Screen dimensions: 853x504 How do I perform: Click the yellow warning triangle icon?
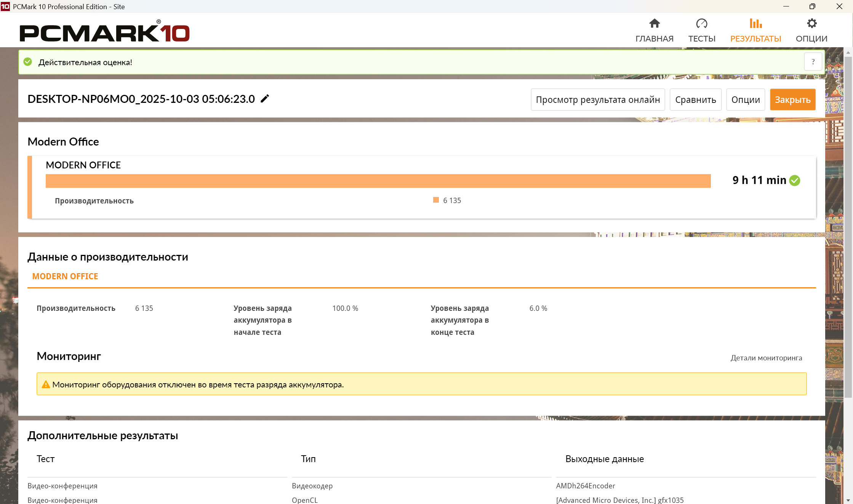coord(46,384)
